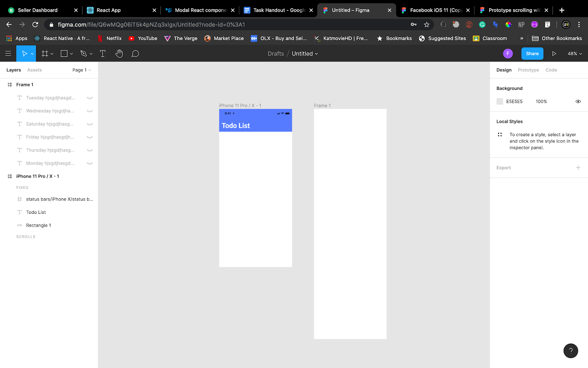Screen dimensions: 588x368
Task: Open the YouTube bookmark
Action: [143, 38]
